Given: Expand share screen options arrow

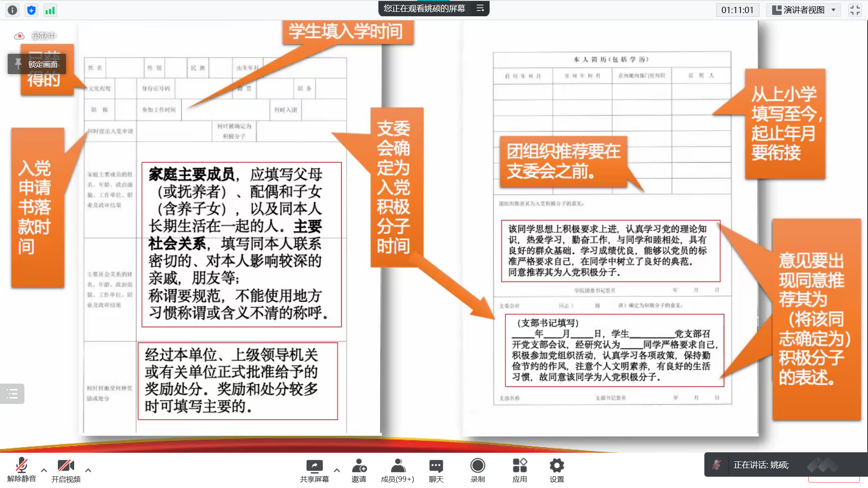Looking at the screenshot, I should click(337, 470).
